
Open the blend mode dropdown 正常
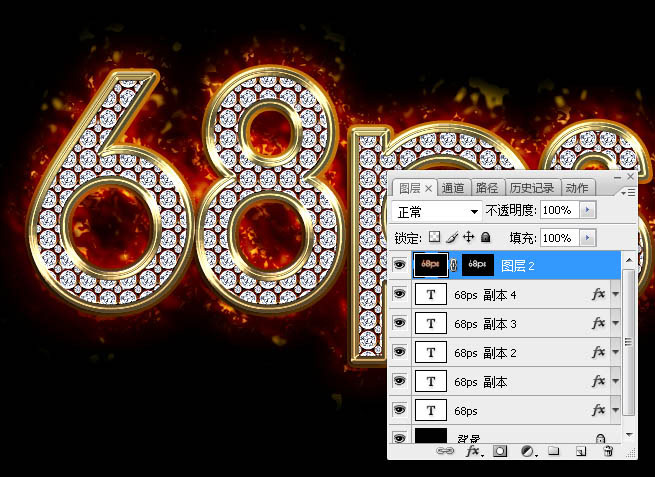(x=437, y=212)
